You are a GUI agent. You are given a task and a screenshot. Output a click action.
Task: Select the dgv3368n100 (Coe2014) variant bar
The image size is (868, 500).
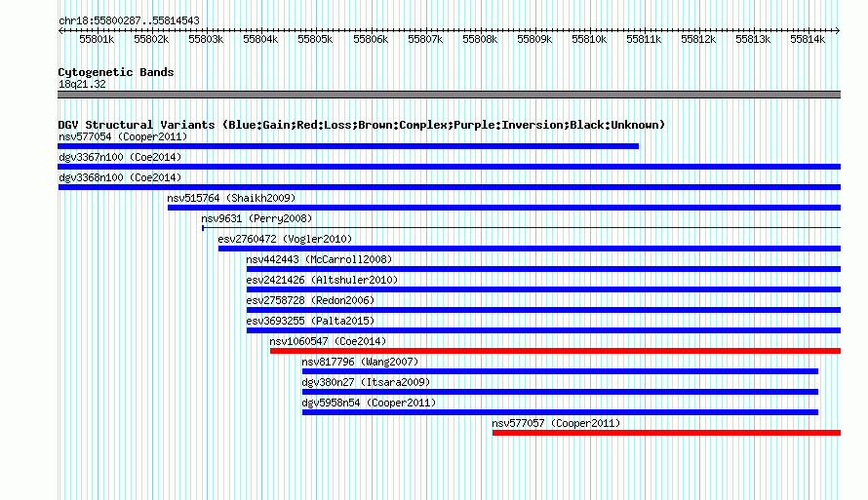(449, 187)
